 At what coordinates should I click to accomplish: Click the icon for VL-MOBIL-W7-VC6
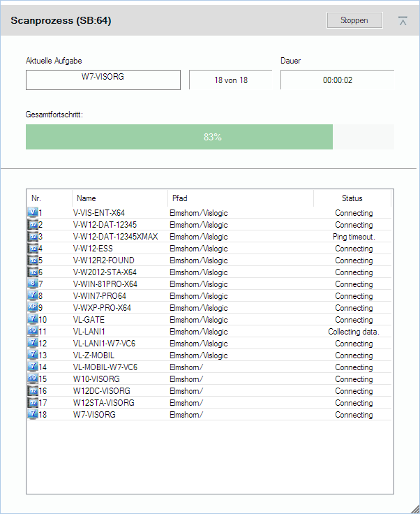click(33, 367)
